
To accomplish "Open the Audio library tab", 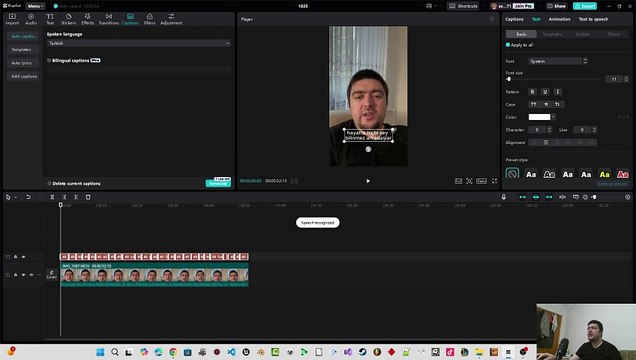I will [31, 19].
